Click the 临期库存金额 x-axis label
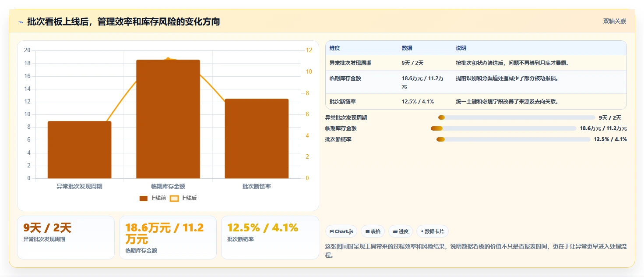Viewport: 644px width, 277px height. pos(168,186)
